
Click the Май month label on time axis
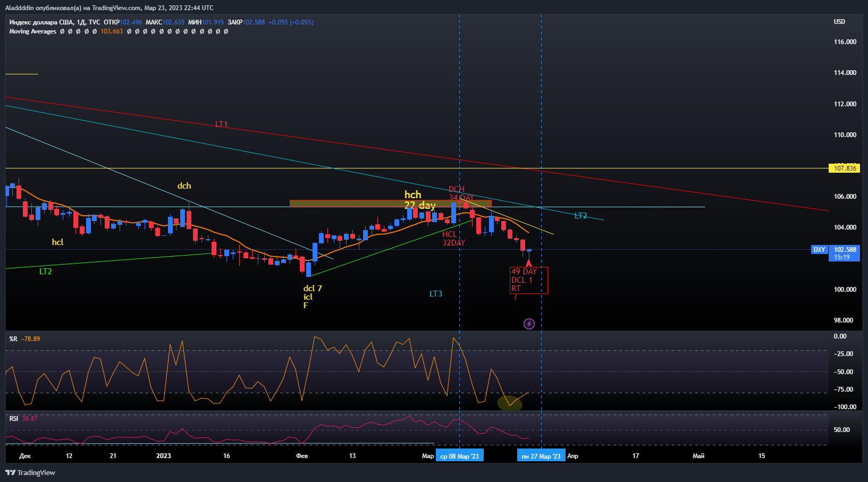(x=698, y=456)
